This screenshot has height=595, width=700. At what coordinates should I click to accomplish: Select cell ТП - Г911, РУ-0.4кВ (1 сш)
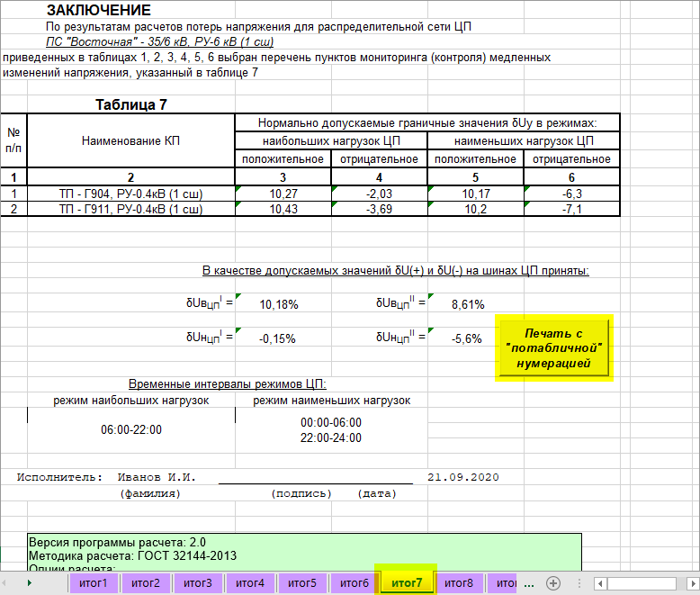point(130,209)
